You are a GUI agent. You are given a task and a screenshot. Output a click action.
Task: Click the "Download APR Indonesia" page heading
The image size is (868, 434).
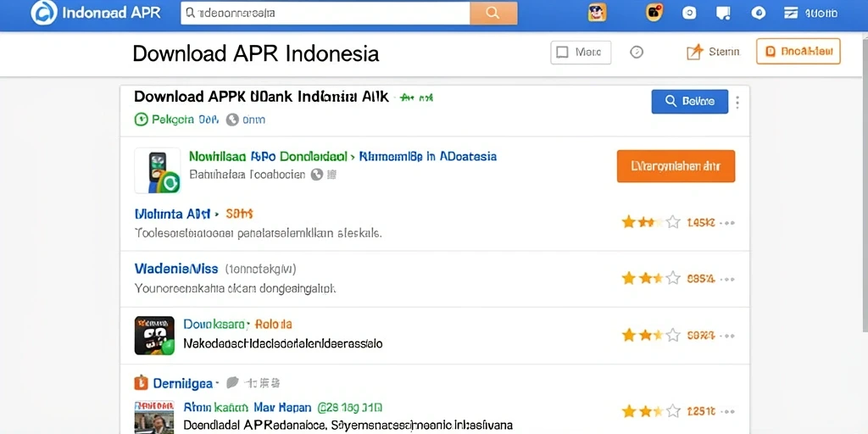pos(256,53)
